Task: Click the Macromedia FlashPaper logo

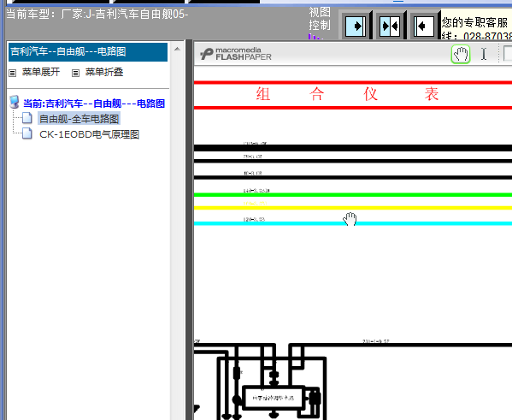Action: coord(236,54)
